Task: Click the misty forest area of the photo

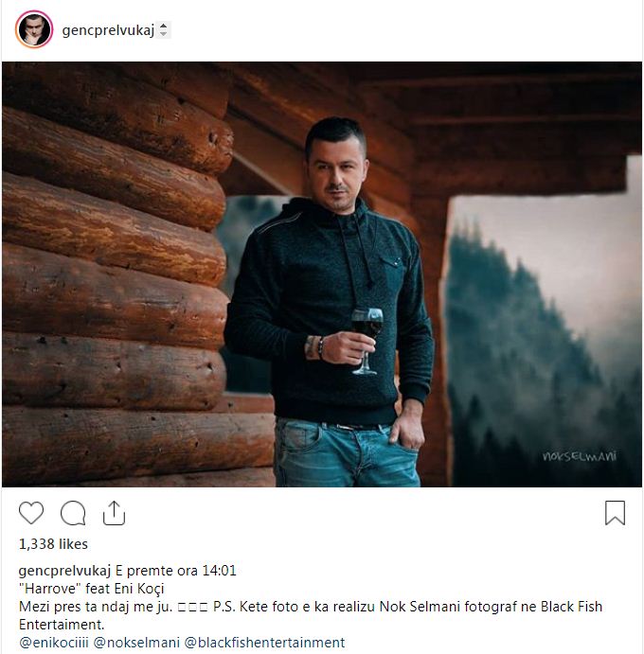Action: 543,342
